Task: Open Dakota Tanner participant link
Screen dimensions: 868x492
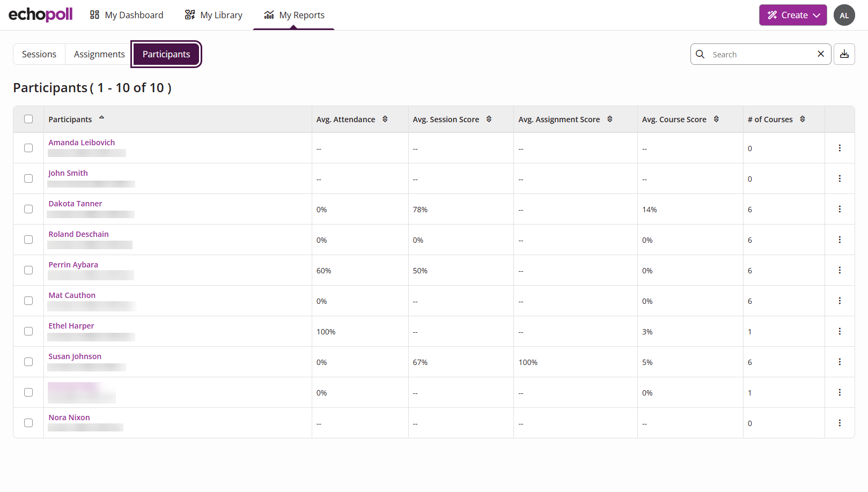Action: click(x=75, y=204)
